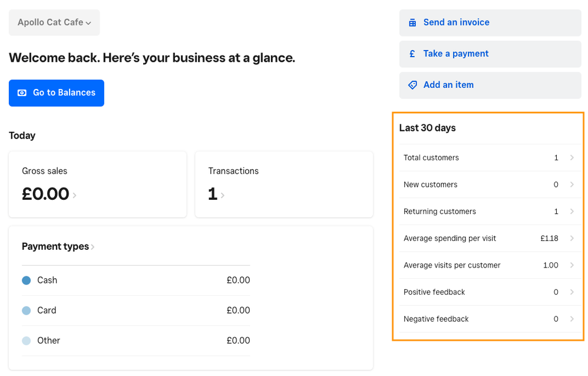Open Payment types report chevron
This screenshot has height=376, width=588.
click(x=93, y=247)
